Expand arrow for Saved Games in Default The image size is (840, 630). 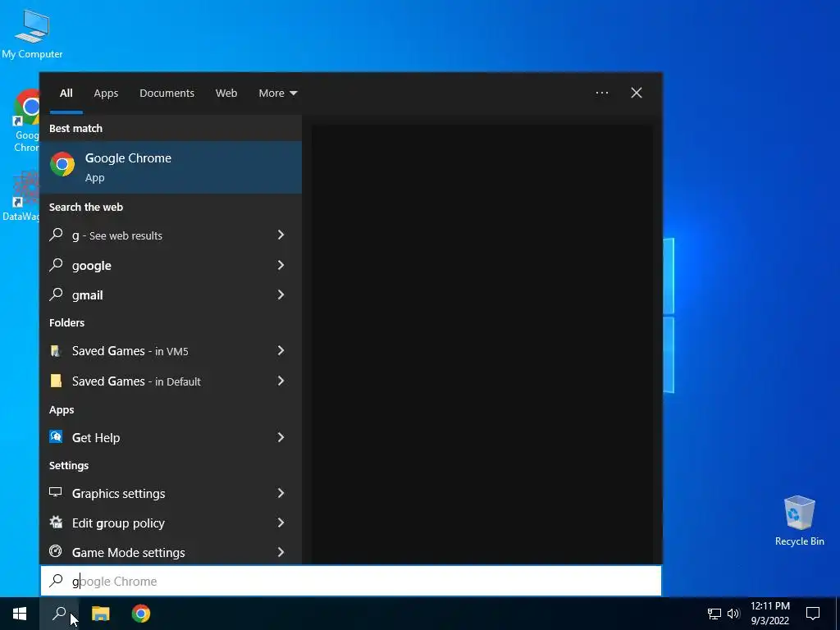pos(281,381)
